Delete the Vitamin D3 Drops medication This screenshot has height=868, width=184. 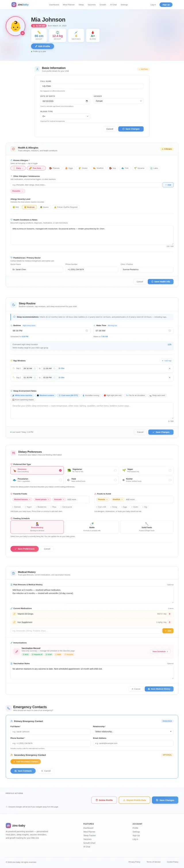(x=170, y=614)
